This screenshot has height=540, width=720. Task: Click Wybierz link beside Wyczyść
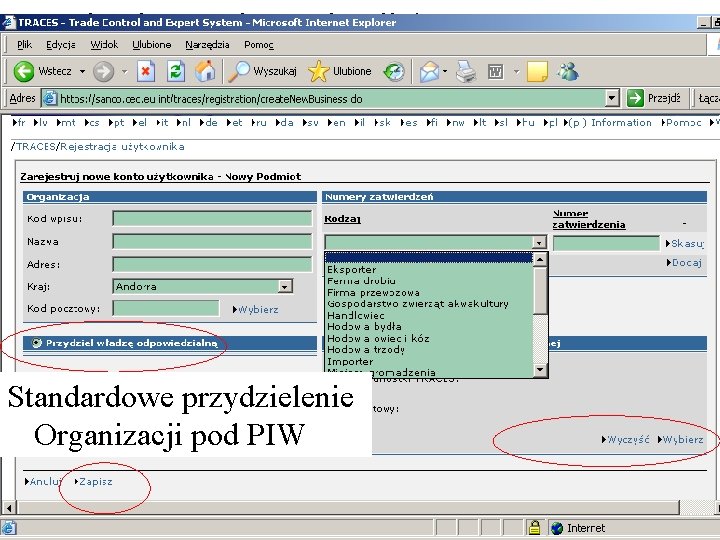pyautogui.click(x=681, y=439)
